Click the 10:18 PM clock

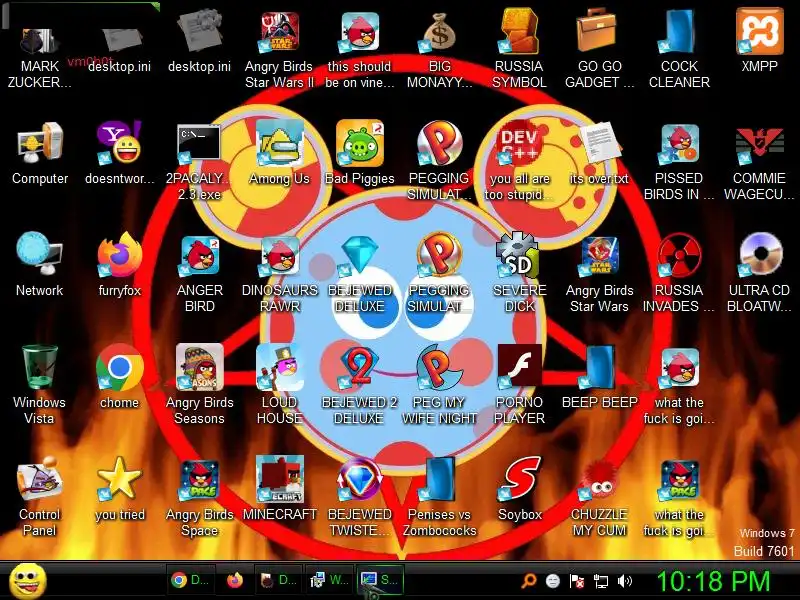(x=713, y=581)
